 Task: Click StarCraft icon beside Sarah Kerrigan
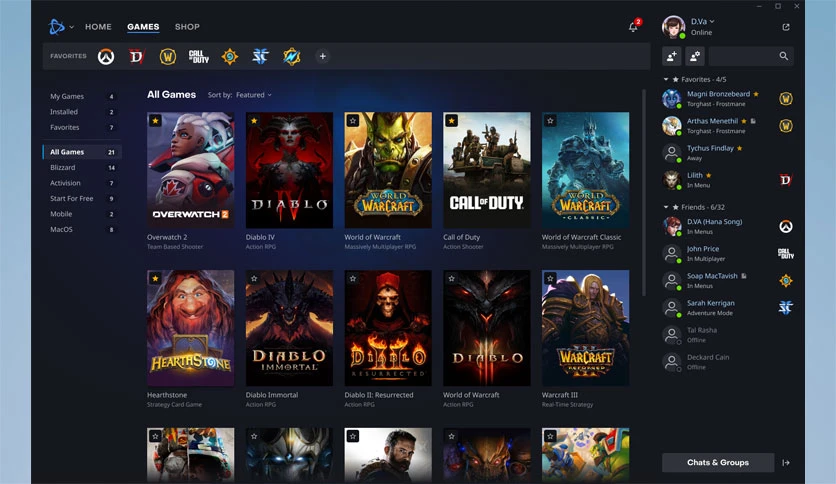point(785,308)
